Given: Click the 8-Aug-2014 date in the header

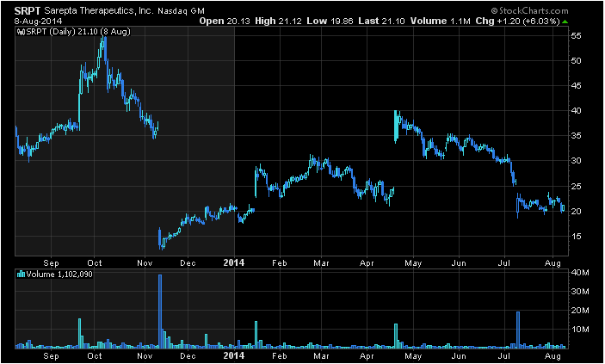Looking at the screenshot, I should click(x=38, y=21).
